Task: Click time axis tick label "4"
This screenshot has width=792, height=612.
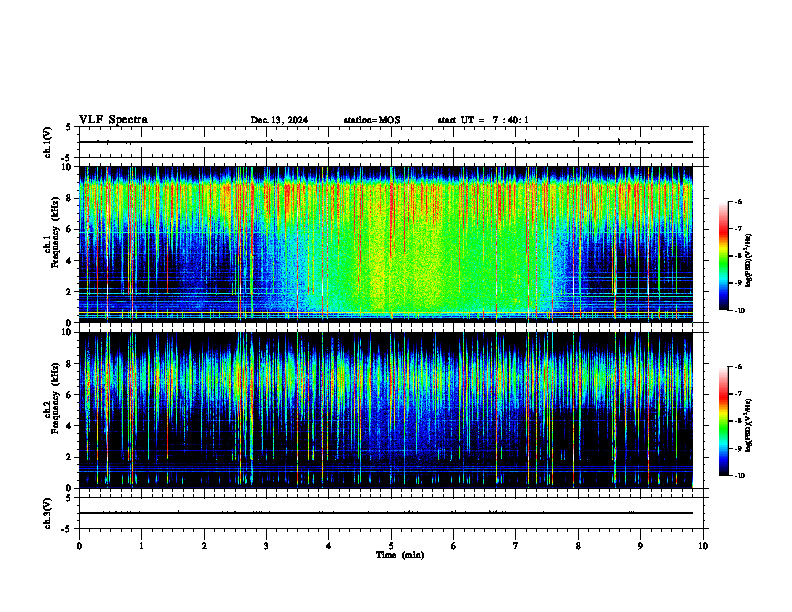Action: 328,546
